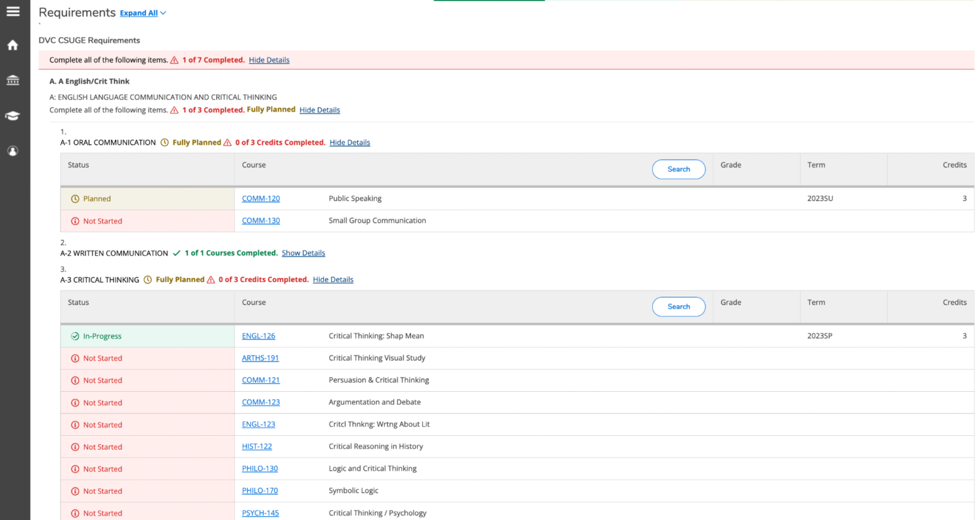Click warning icon beside 1 of 7 Completed
This screenshot has width=980, height=520.
(174, 60)
